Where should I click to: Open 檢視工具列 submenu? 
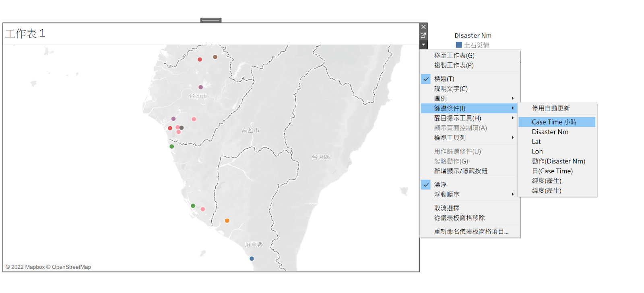469,138
